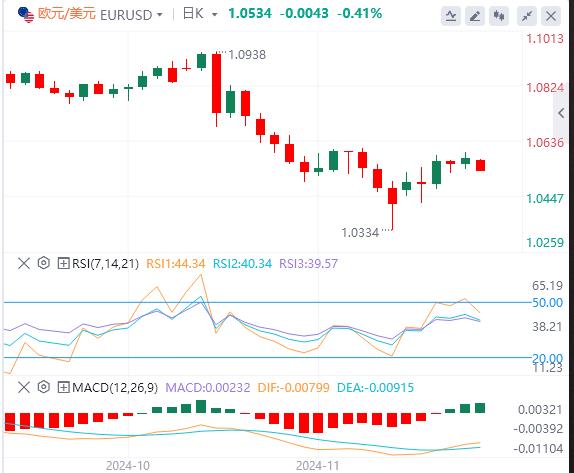Viewport: 574px width, 473px height.
Task: Click the RSI(7,14,21) indicator label
Action: pos(105,264)
